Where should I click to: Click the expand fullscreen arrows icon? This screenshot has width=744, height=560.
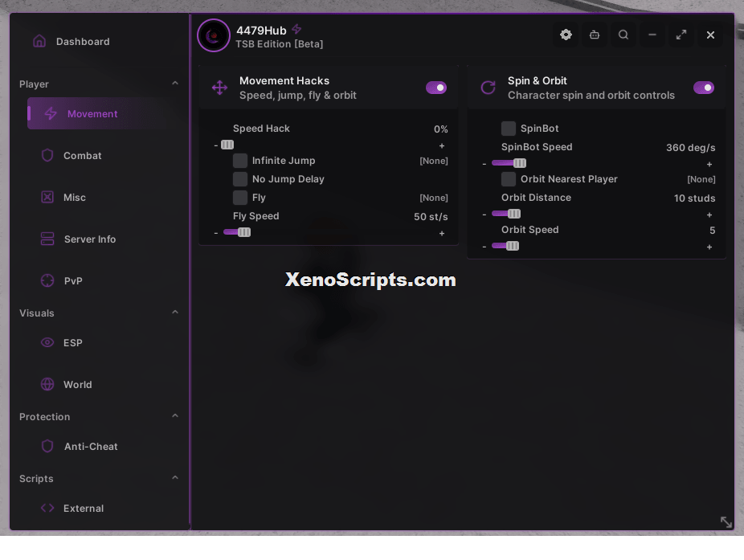pyautogui.click(x=681, y=35)
